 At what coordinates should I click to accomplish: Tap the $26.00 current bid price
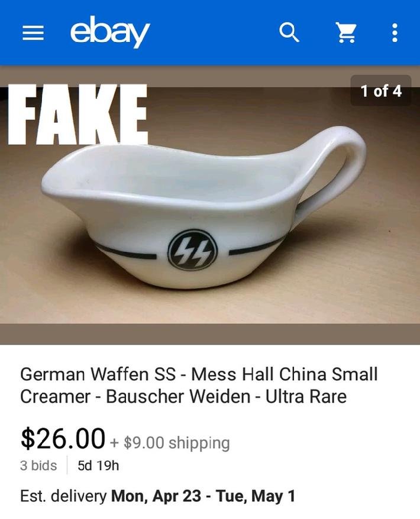click(x=63, y=439)
